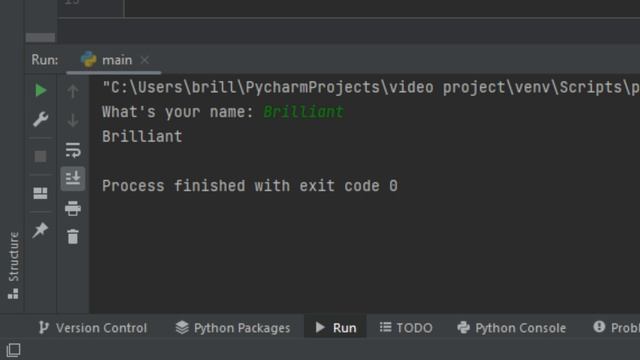Print the console output
The width and height of the screenshot is (640, 360).
[73, 208]
